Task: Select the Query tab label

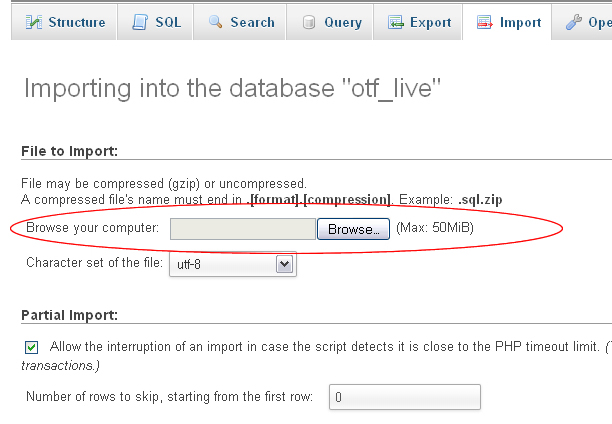Action: [x=343, y=22]
